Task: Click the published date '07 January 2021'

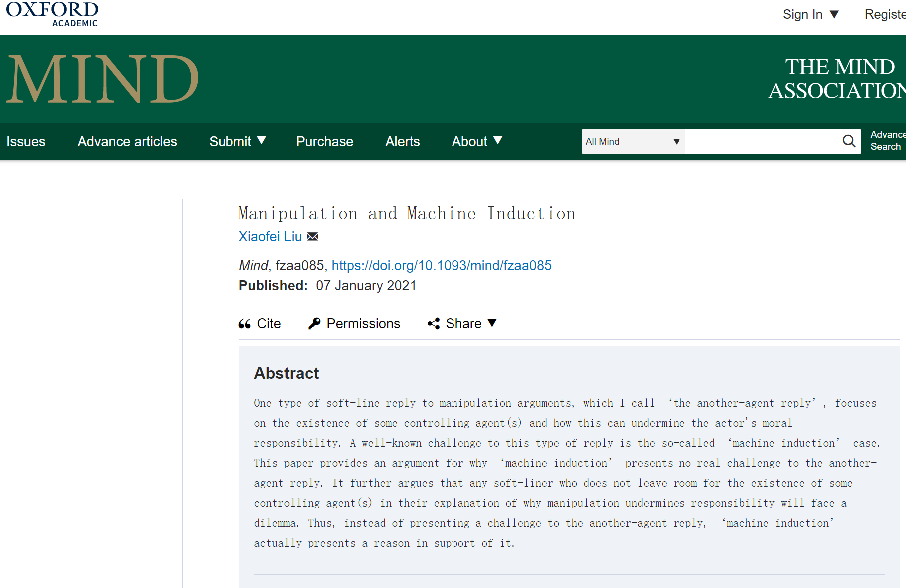Action: pyautogui.click(x=366, y=286)
